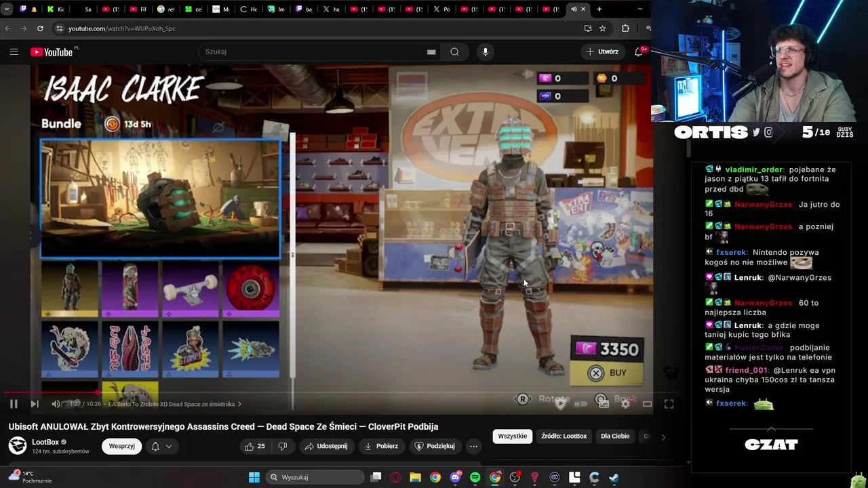This screenshot has height=488, width=868.
Task: Switch player to theater mode
Action: 647,403
